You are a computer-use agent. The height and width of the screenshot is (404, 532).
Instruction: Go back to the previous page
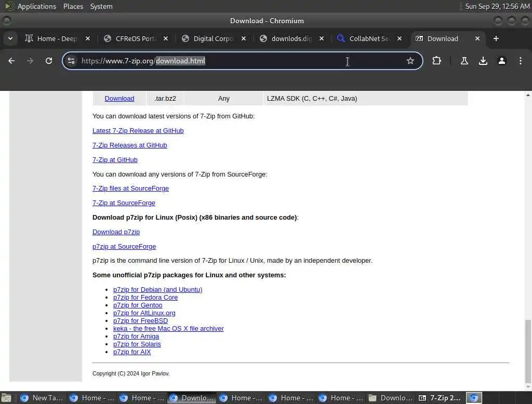point(11,61)
